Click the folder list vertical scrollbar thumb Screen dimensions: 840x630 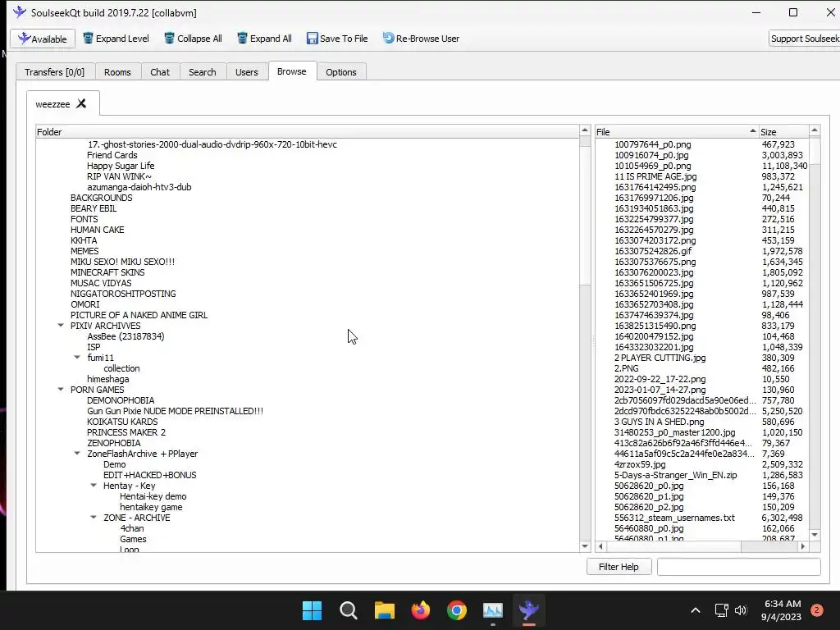coord(584,216)
